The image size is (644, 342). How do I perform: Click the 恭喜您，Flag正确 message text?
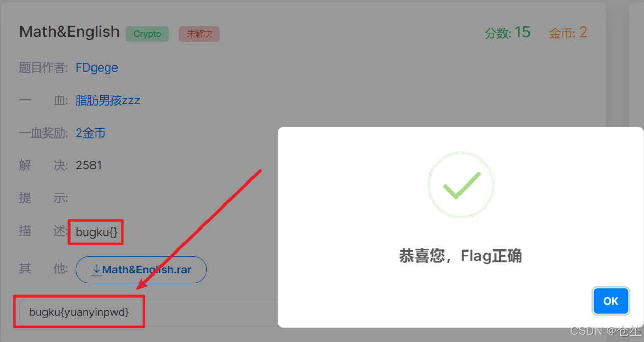461,255
